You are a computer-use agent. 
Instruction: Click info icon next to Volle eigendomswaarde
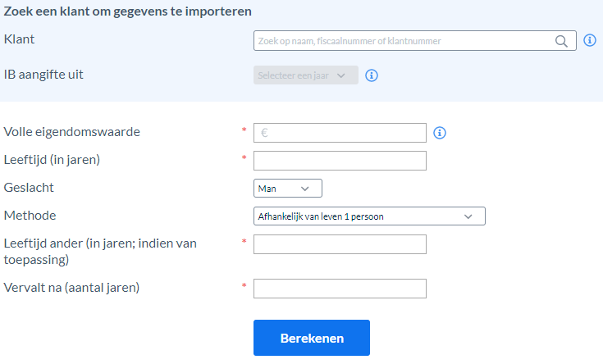click(x=440, y=133)
